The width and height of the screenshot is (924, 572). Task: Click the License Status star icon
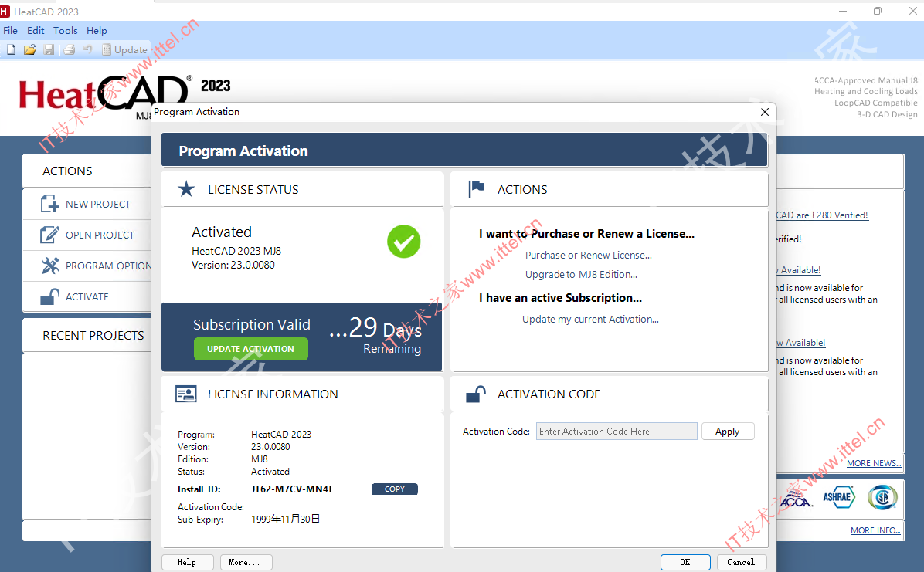point(186,189)
